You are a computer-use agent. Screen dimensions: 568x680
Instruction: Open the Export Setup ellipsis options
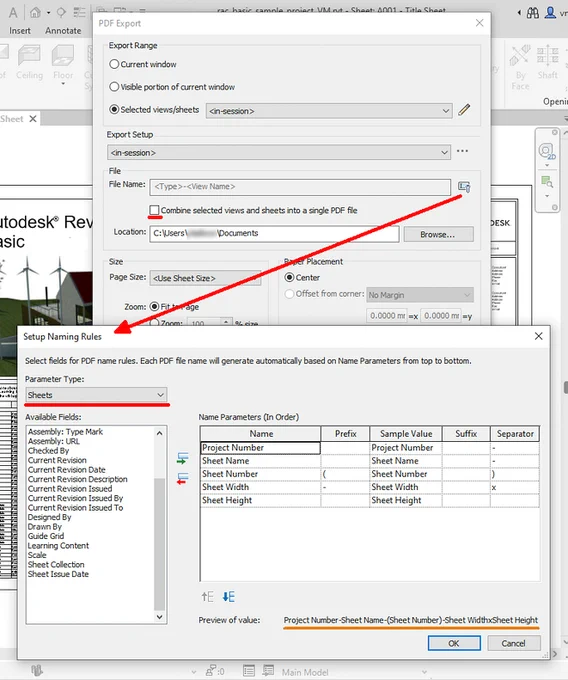(462, 151)
